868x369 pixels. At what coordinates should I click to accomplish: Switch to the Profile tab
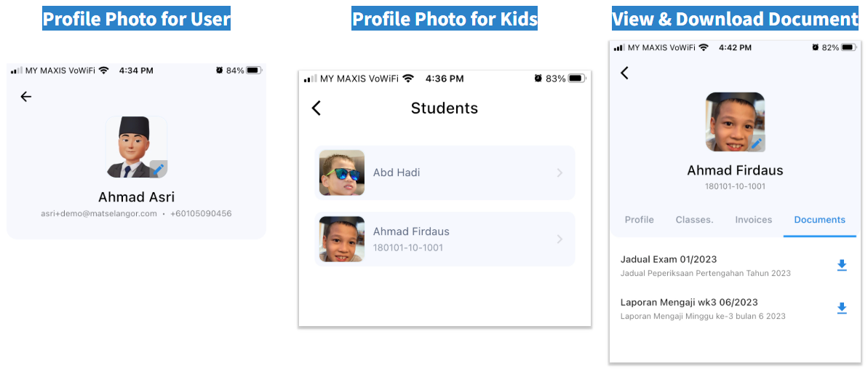pyautogui.click(x=640, y=220)
